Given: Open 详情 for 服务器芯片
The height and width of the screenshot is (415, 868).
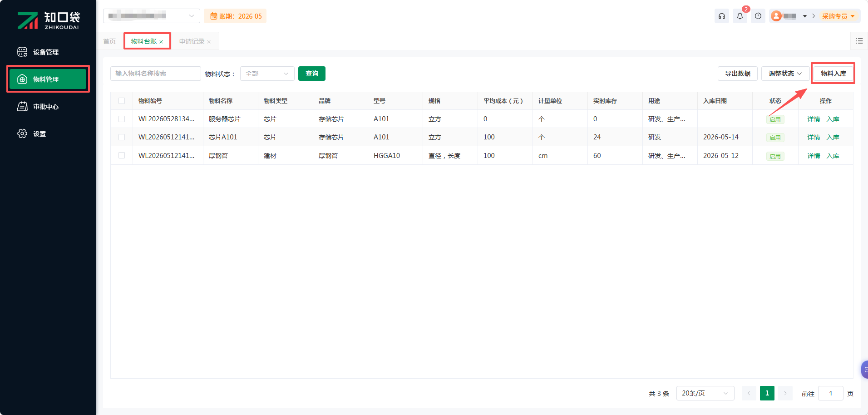Looking at the screenshot, I should [x=814, y=119].
